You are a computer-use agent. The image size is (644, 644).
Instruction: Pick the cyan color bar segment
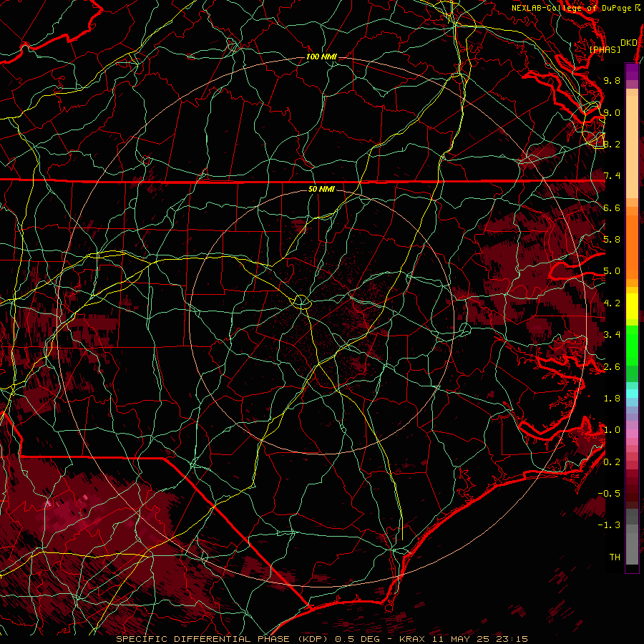632,394
